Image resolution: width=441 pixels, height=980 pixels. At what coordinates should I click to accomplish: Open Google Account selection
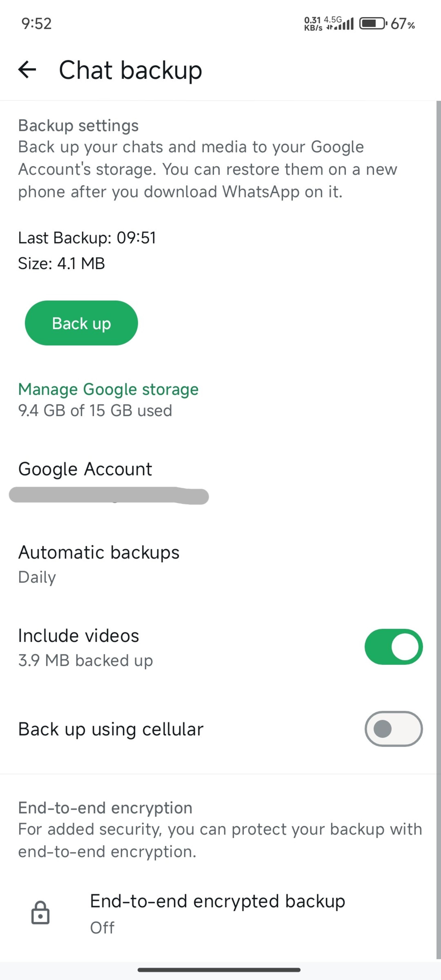click(x=85, y=469)
